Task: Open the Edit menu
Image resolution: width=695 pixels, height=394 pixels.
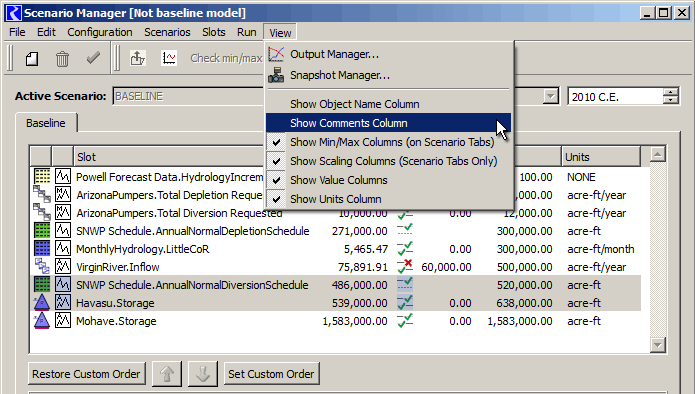Action: 46,32
